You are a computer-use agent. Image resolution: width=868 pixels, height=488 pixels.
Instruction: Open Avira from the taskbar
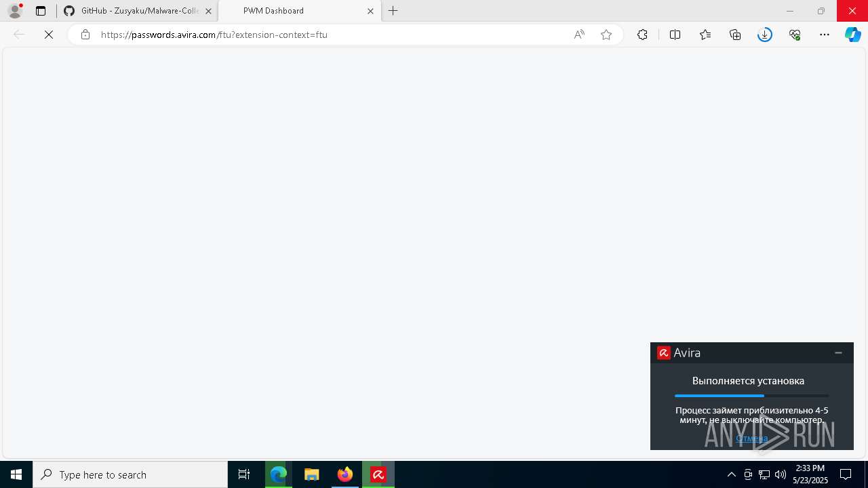pyautogui.click(x=378, y=474)
